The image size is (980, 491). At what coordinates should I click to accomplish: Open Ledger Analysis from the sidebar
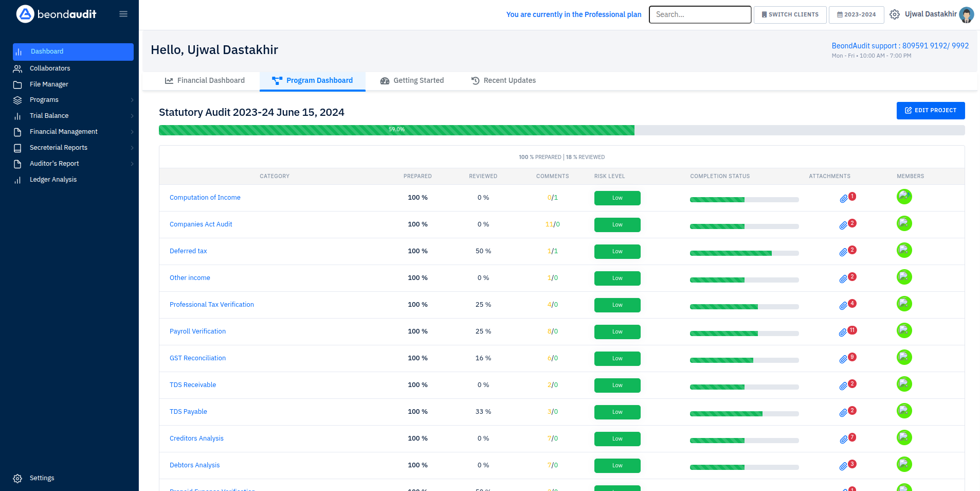point(53,179)
